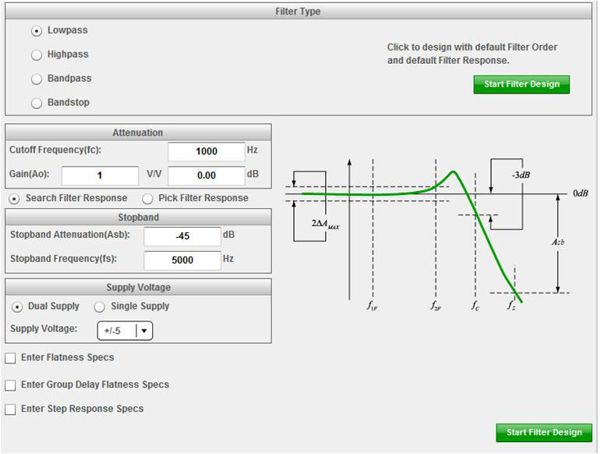Click the Gain(Ao) label
The image size is (600, 454).
tap(29, 174)
